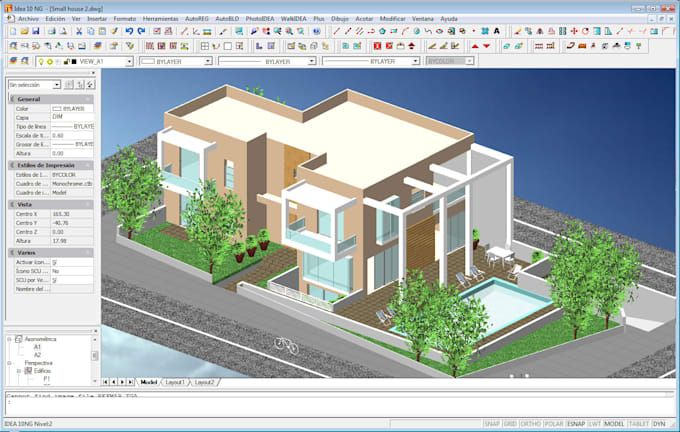Click the layers stack icon beside layer dropdown
This screenshot has height=432, width=680.
[x=13, y=61]
